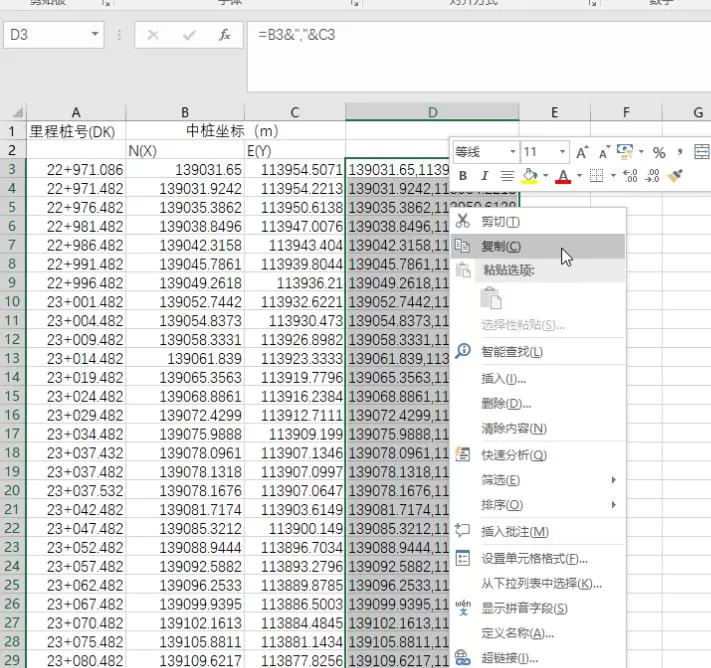The width and height of the screenshot is (711, 668).
Task: Choose 显示拼音字段(S) menu entry
Action: point(538,609)
